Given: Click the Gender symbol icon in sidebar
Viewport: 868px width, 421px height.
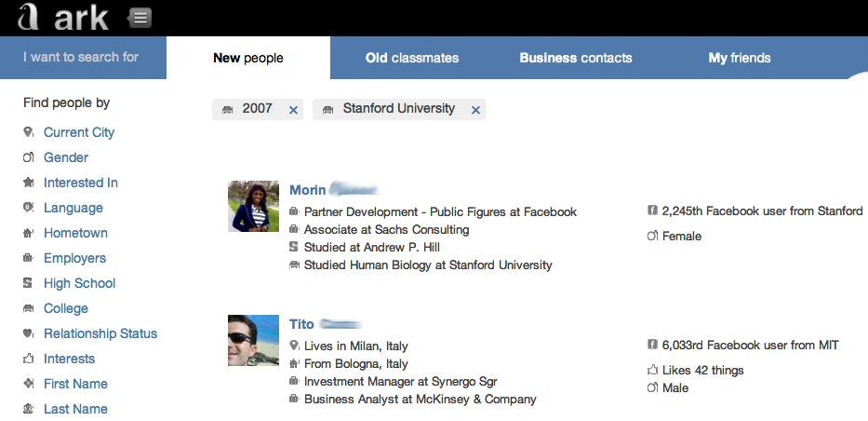Looking at the screenshot, I should [29, 158].
